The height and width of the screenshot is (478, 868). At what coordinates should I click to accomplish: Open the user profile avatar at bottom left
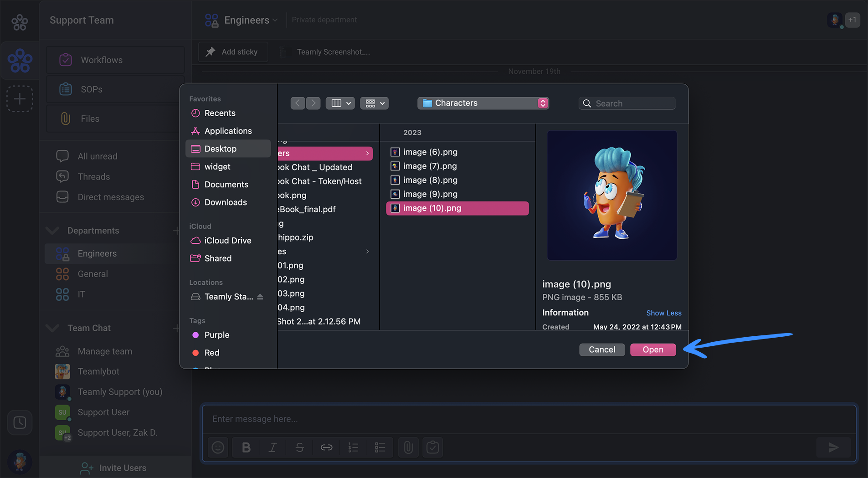[x=20, y=462]
